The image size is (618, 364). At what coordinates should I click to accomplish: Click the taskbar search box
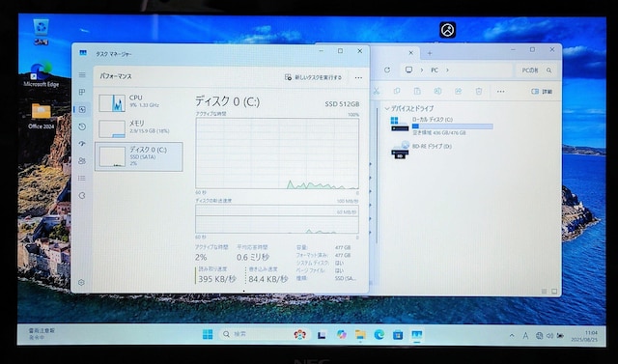pos(265,334)
